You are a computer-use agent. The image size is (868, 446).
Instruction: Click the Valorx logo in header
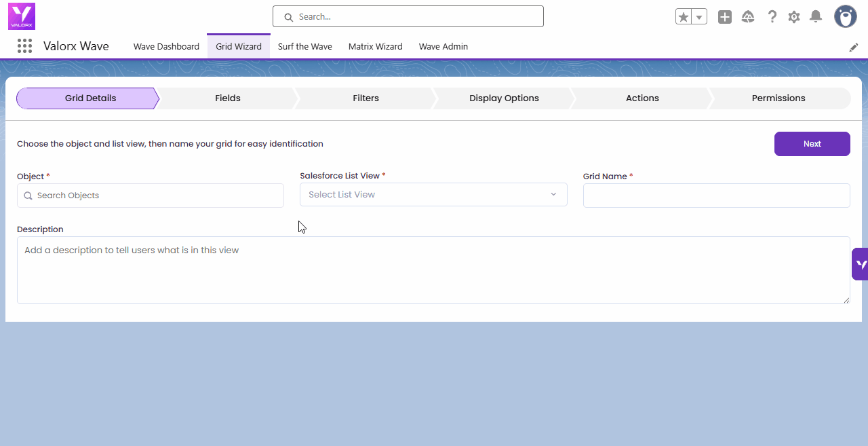pyautogui.click(x=22, y=16)
